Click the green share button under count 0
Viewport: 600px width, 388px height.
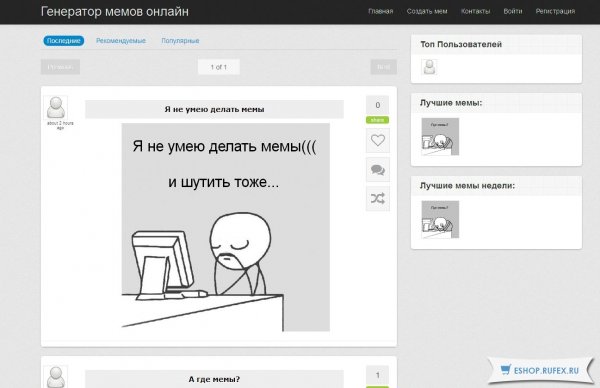(377, 120)
